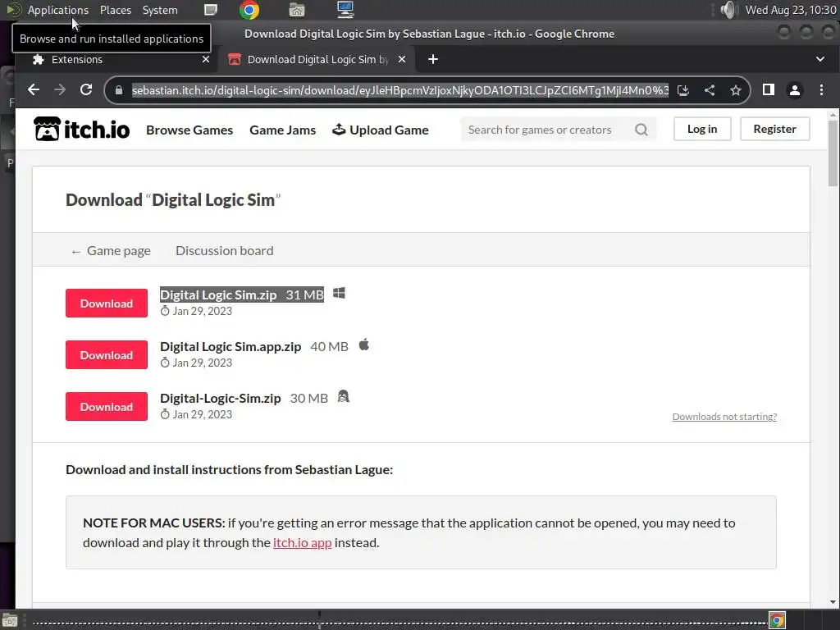This screenshot has width=840, height=630.
Task: Click the date and time clock
Action: click(790, 10)
